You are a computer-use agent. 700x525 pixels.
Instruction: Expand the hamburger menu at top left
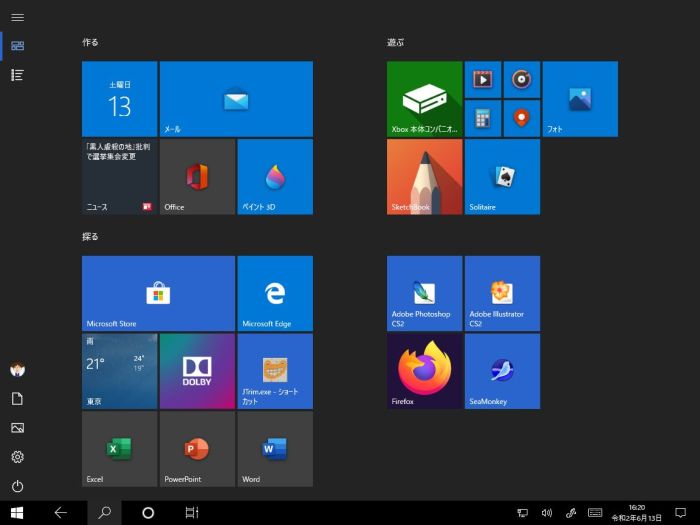coord(17,17)
